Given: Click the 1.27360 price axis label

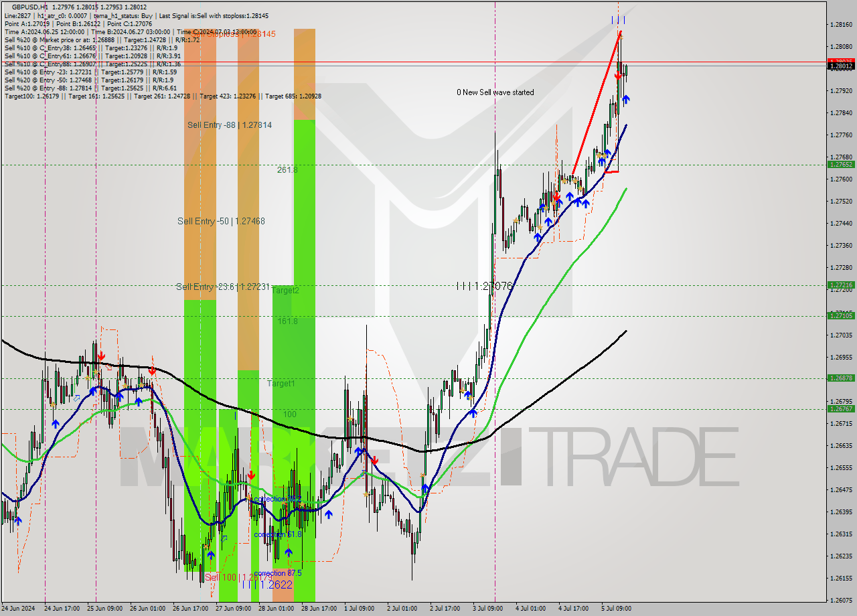Looking at the screenshot, I should pyautogui.click(x=841, y=245).
